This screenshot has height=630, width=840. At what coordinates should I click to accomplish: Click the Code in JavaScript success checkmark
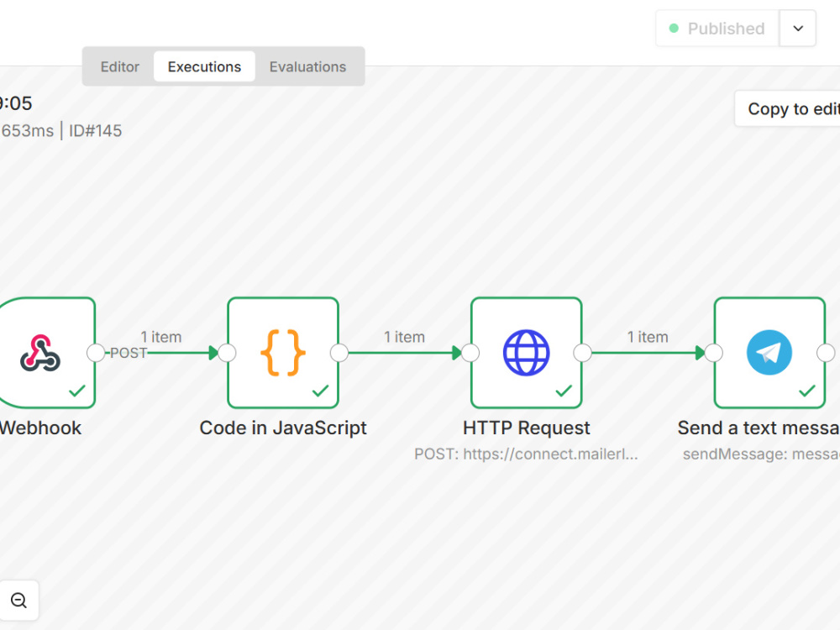[320, 391]
